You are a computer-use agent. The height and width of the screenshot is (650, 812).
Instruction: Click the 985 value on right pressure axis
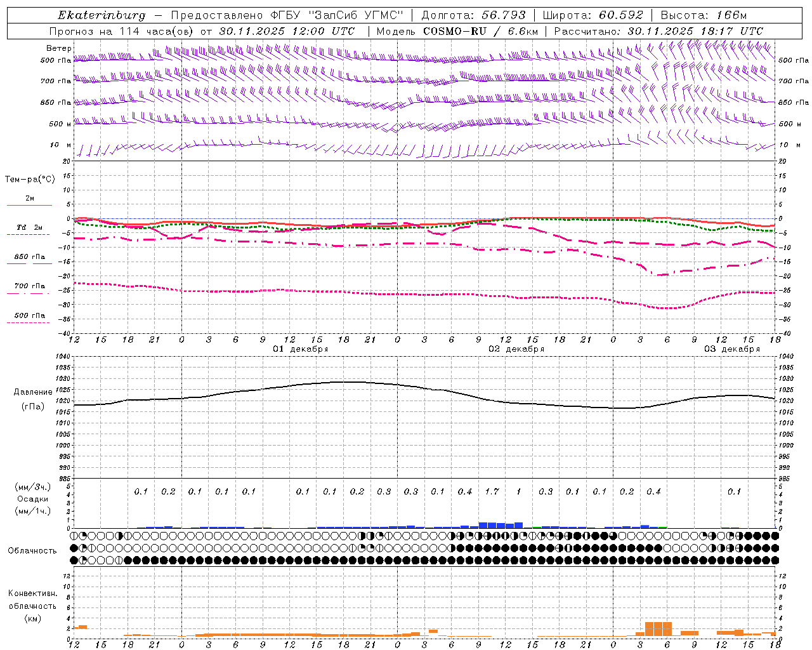coord(785,479)
